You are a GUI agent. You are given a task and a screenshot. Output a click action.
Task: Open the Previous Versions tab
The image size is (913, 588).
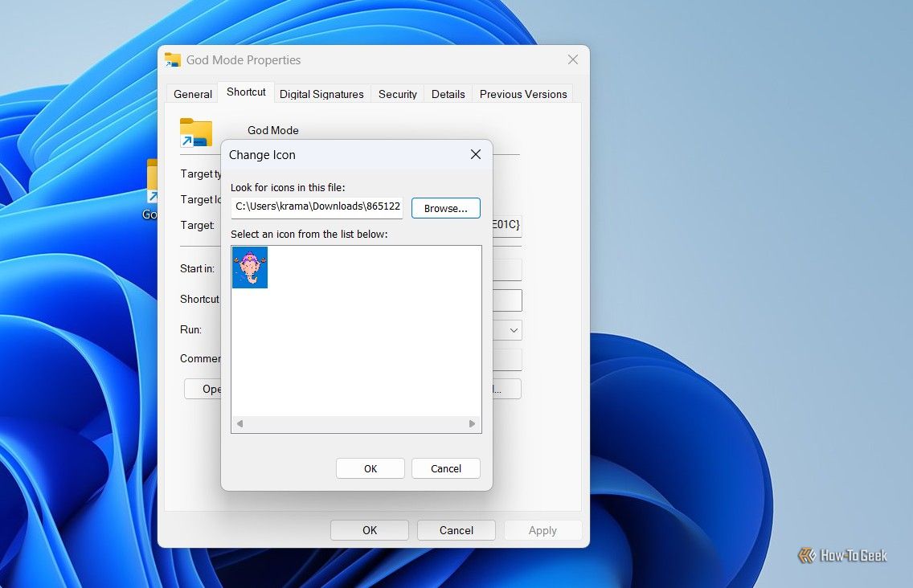[523, 94]
